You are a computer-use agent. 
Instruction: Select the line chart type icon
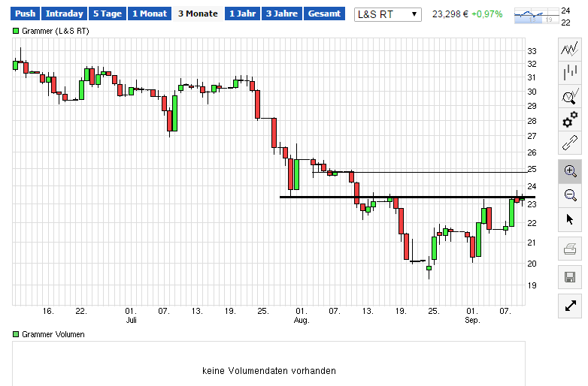coord(570,50)
